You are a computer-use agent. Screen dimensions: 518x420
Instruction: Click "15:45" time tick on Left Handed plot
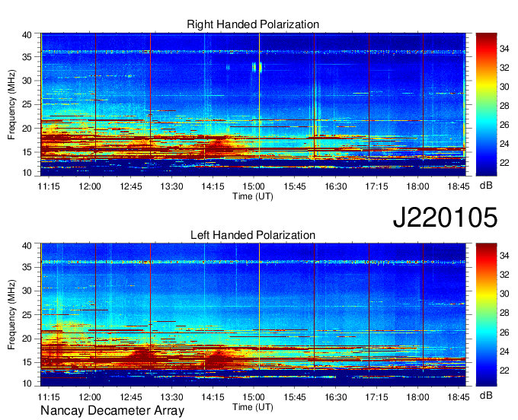(295, 397)
